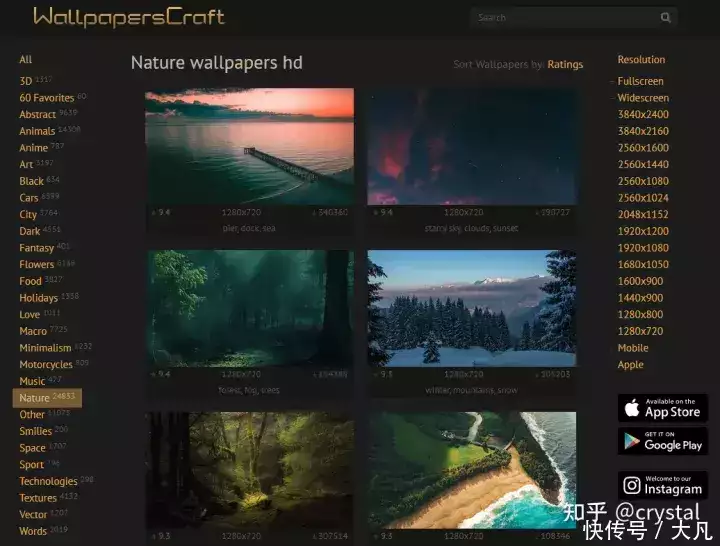The width and height of the screenshot is (720, 546).
Task: Choose the 1920x1080 resolution
Action: point(643,248)
